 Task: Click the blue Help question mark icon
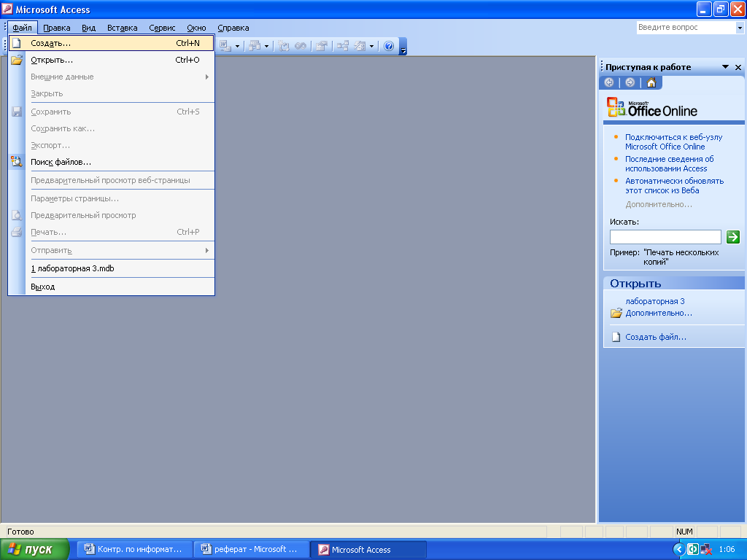tap(389, 46)
